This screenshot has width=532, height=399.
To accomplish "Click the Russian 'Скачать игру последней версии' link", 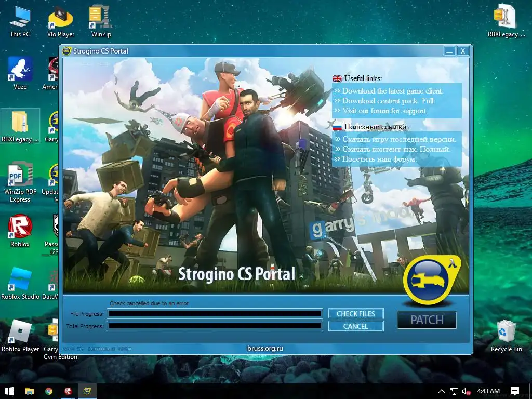I will pyautogui.click(x=400, y=139).
